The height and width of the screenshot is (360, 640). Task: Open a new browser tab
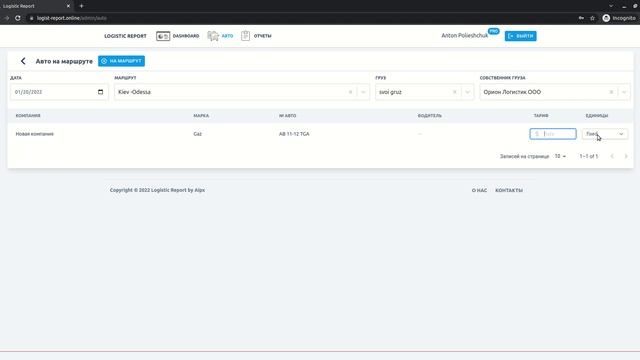coord(81,6)
